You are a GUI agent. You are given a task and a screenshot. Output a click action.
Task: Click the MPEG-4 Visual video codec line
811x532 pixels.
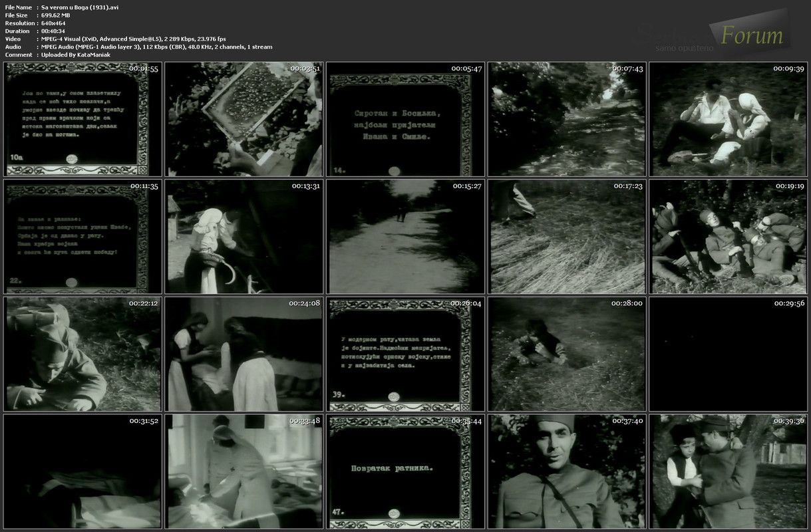pyautogui.click(x=133, y=39)
